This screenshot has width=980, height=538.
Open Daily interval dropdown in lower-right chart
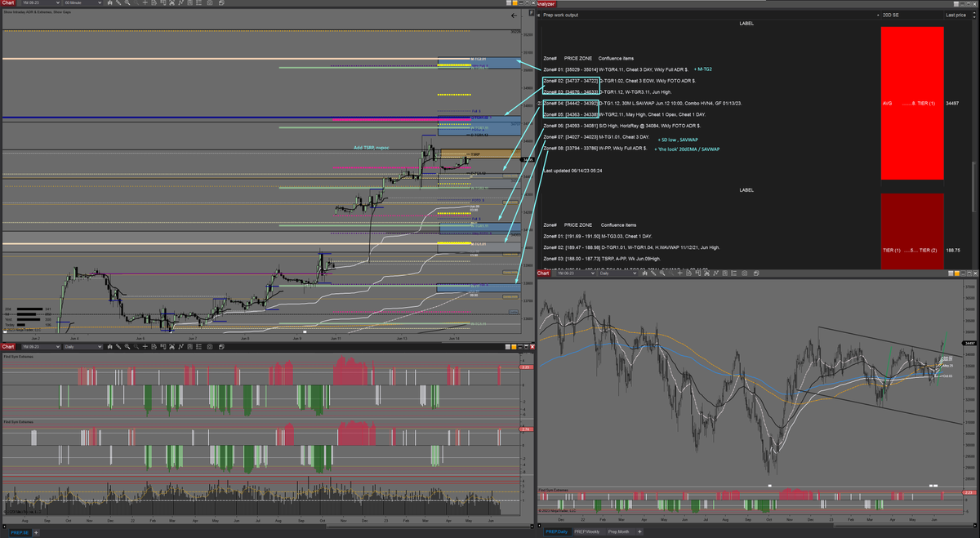618,273
